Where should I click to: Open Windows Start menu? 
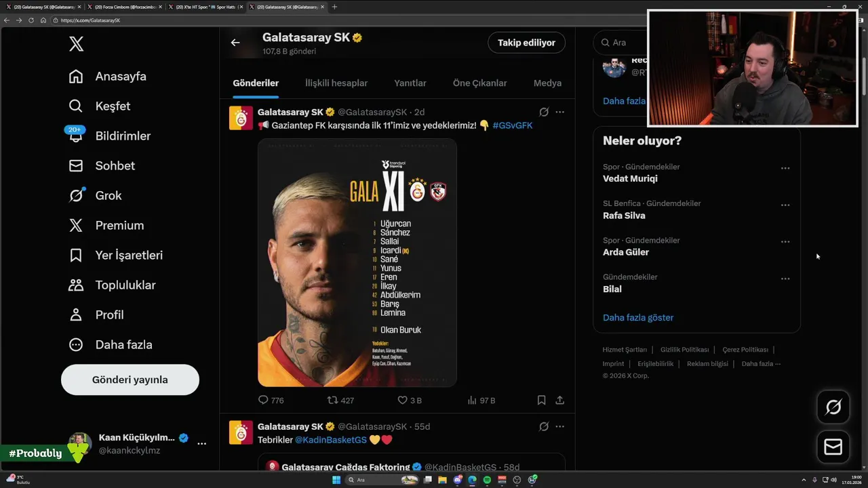336,480
